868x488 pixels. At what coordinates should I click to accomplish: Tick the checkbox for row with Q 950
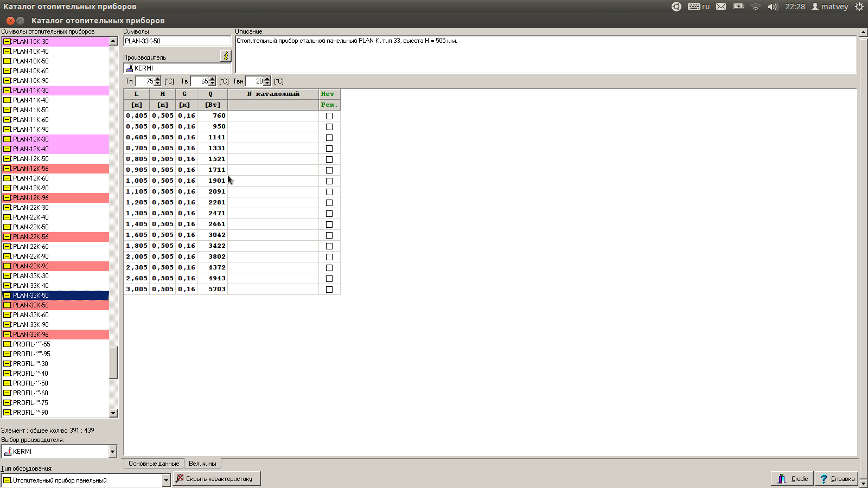tap(329, 127)
